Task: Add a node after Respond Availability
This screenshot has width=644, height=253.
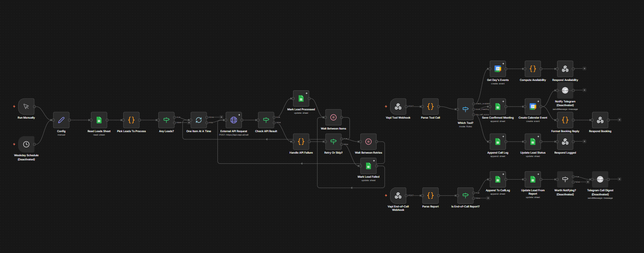Action: click(x=584, y=69)
